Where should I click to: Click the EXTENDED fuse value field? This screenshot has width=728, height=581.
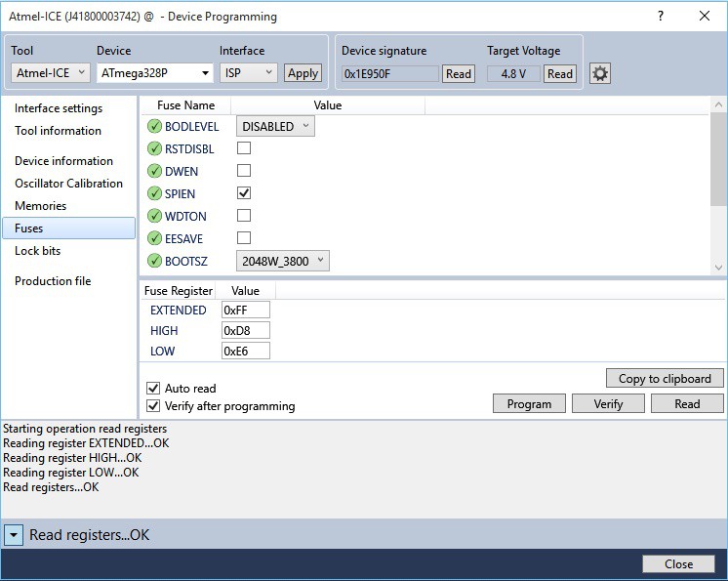point(246,310)
